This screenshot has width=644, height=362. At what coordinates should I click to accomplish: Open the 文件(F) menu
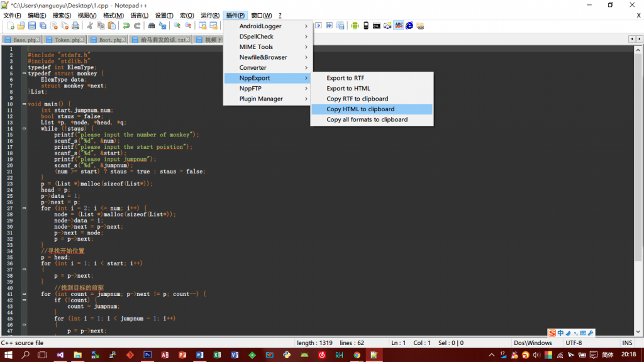click(13, 16)
